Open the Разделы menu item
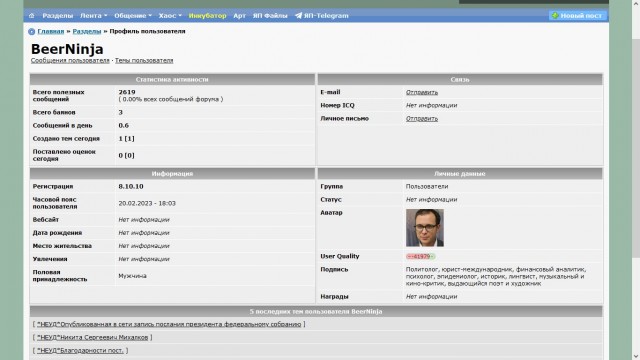This screenshot has height=360, width=640. click(x=58, y=16)
